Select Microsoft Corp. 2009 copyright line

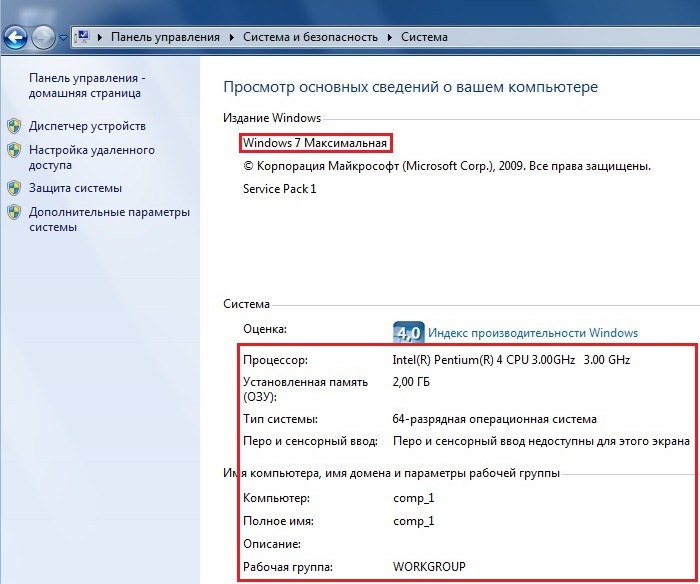point(447,166)
